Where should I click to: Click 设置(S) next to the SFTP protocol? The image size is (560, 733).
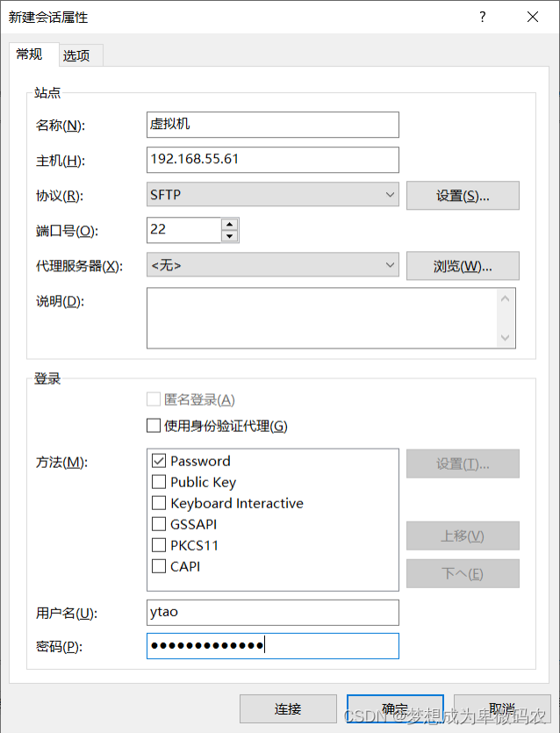[x=463, y=195]
